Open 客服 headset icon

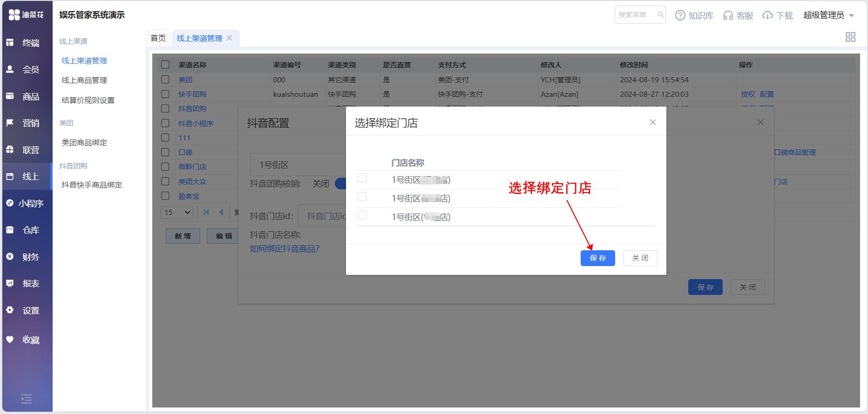click(728, 15)
